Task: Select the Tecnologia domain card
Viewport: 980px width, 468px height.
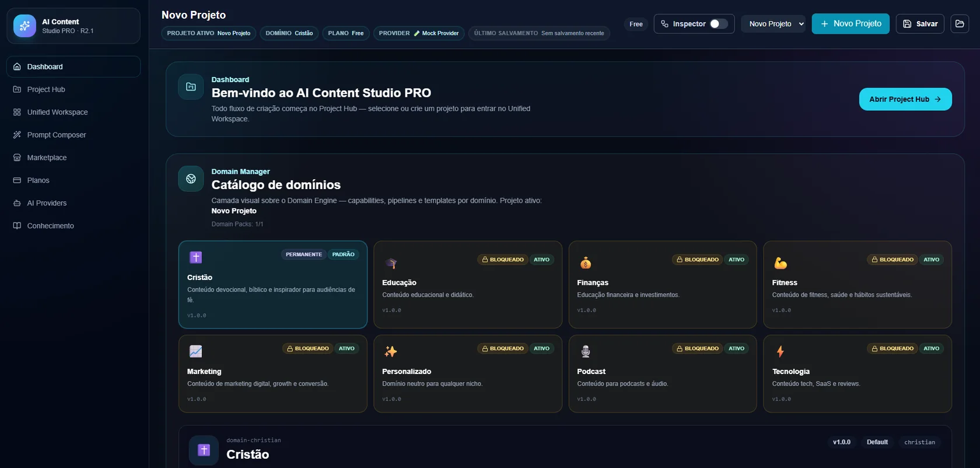Action: pyautogui.click(x=857, y=374)
